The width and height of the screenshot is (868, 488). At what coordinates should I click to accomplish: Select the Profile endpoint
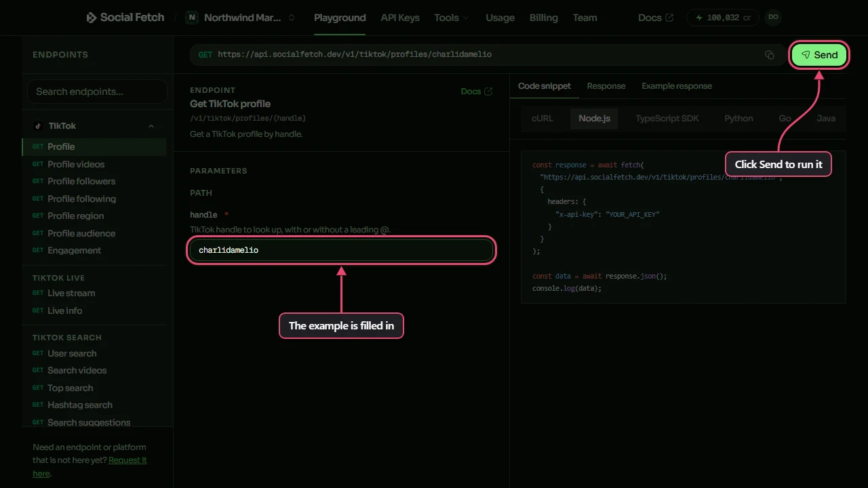tap(94, 146)
